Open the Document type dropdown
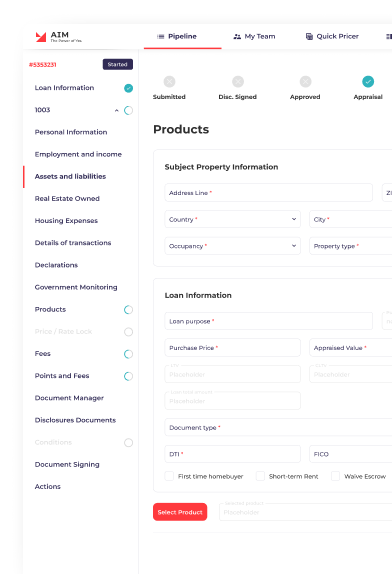The width and height of the screenshot is (392, 574). pyautogui.click(x=278, y=427)
